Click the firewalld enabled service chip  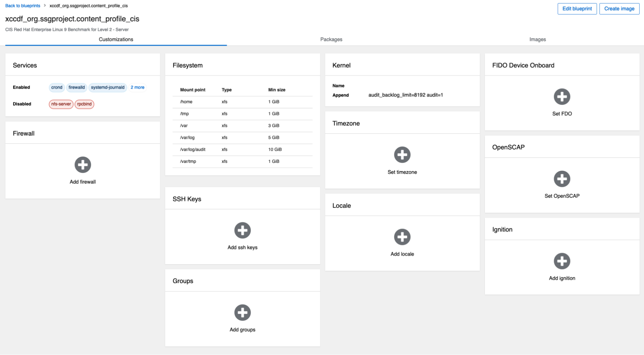[77, 87]
